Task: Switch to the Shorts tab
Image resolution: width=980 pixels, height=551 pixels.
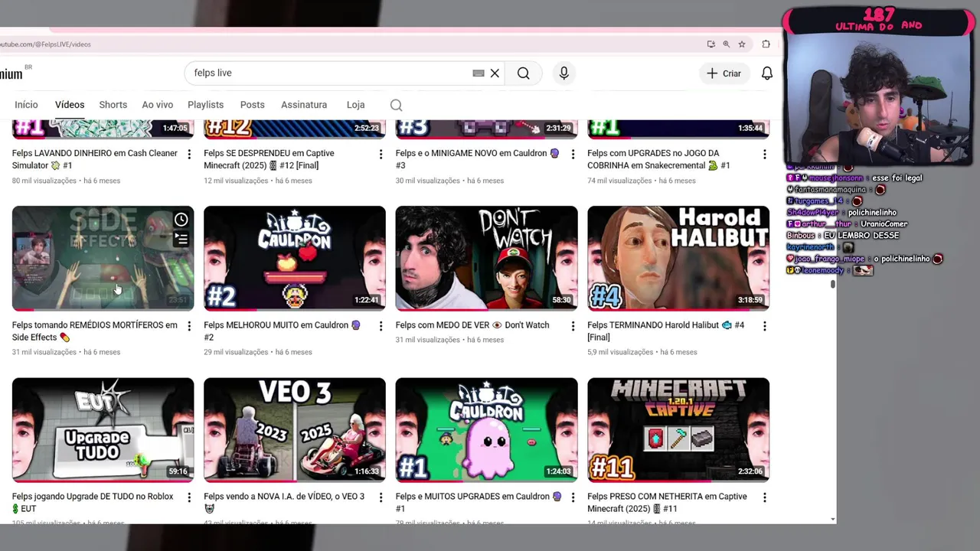Action: 113,105
